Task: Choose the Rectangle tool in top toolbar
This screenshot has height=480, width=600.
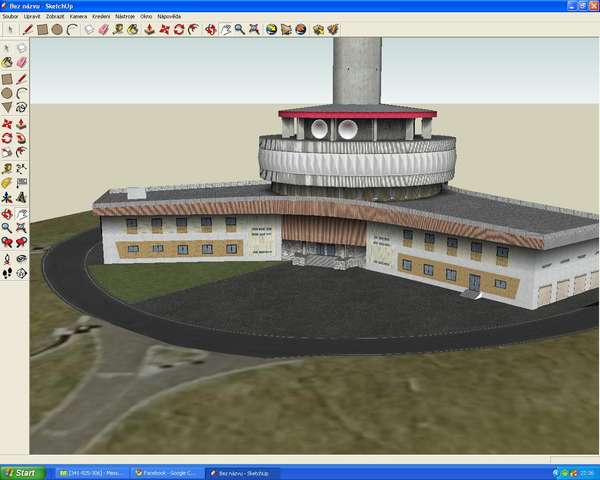Action: 42,29
